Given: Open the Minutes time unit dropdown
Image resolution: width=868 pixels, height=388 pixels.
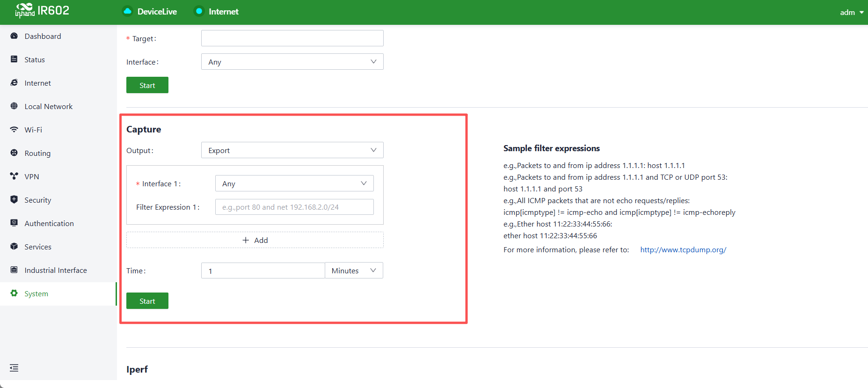Looking at the screenshot, I should pos(354,271).
